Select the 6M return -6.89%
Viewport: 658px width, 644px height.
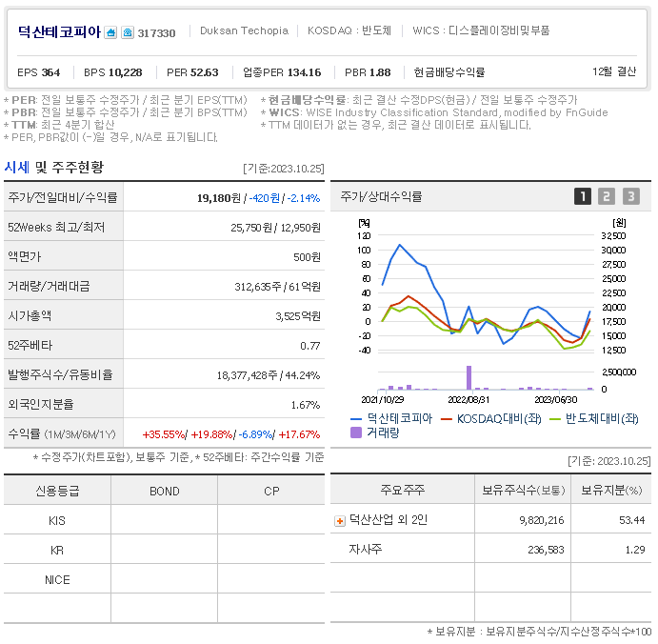tap(255, 434)
